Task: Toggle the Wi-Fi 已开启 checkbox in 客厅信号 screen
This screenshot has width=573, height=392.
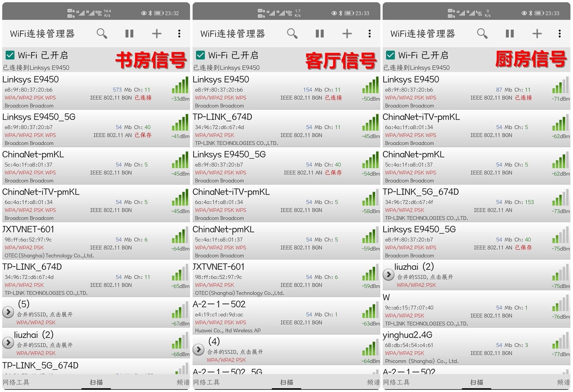Action: point(200,55)
